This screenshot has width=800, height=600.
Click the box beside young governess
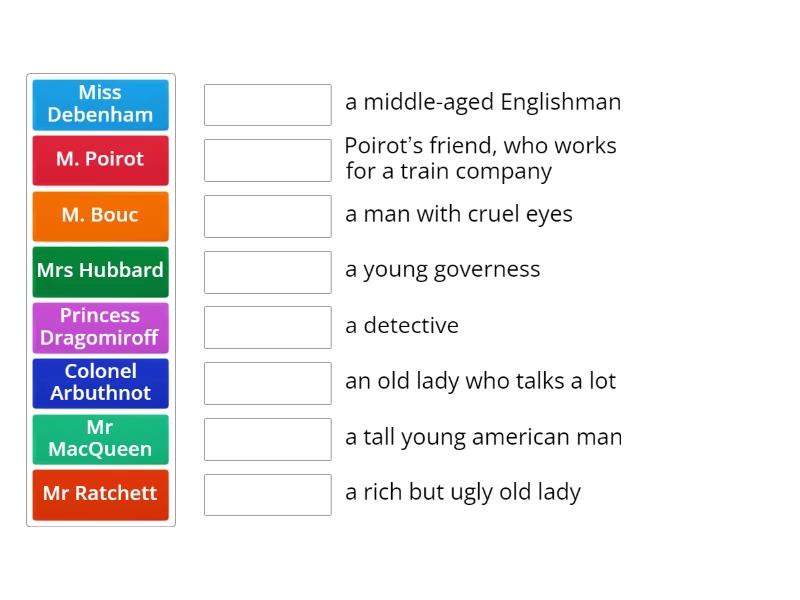tap(267, 271)
